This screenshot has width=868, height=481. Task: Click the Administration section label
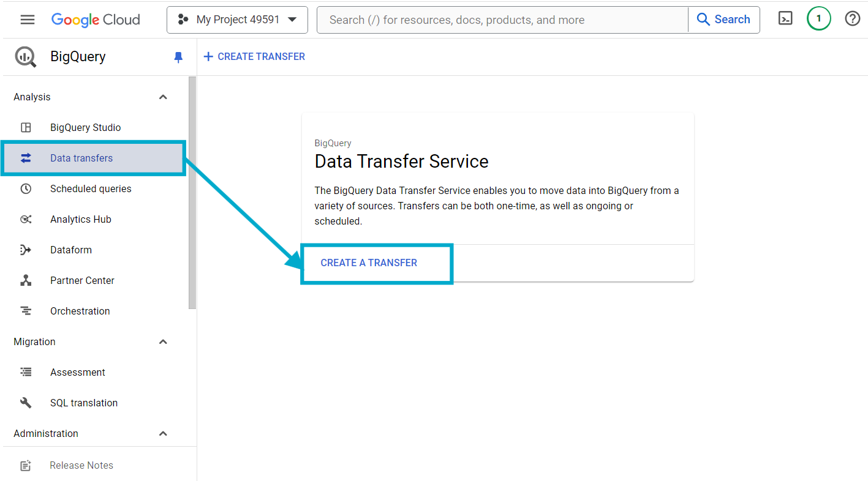click(46, 433)
